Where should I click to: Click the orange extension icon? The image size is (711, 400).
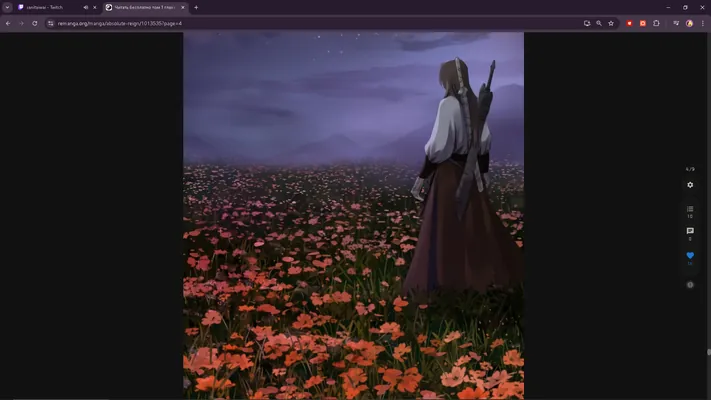643,23
